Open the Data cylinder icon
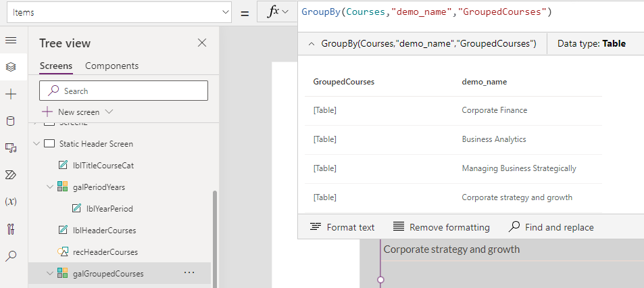The width and height of the screenshot is (644, 288). [x=11, y=121]
